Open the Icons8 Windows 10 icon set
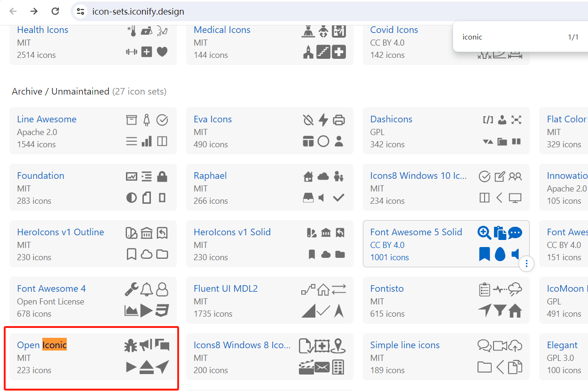Screen dimensions: 588x391 (418, 176)
